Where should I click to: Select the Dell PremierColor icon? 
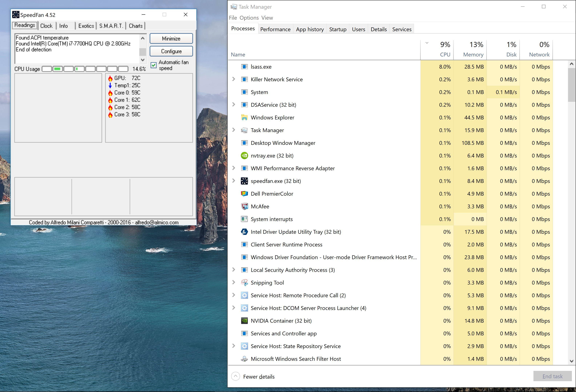pos(244,194)
